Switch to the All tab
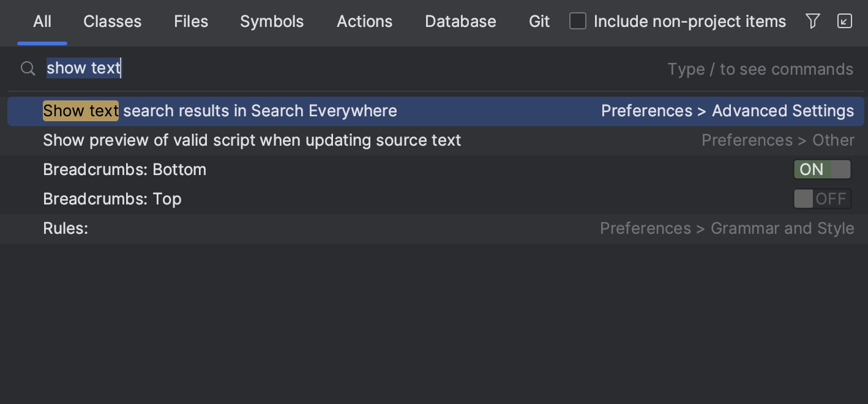The image size is (868, 404). click(42, 22)
